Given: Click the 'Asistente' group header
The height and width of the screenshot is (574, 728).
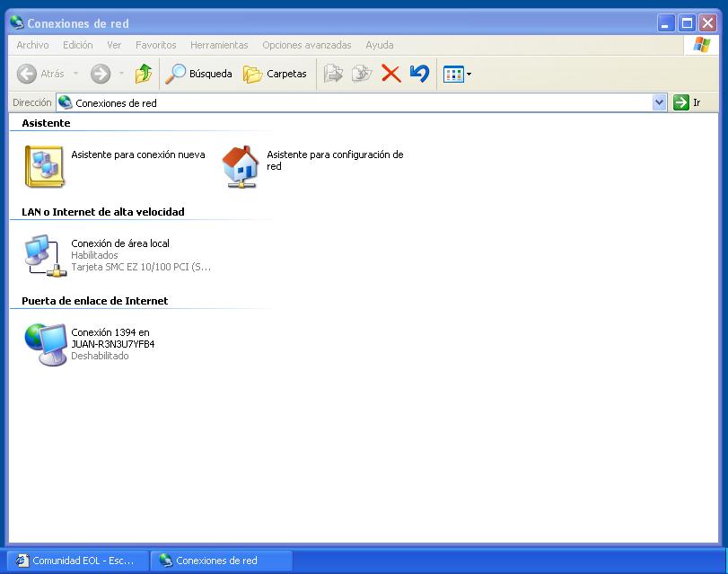Looking at the screenshot, I should click(x=46, y=123).
